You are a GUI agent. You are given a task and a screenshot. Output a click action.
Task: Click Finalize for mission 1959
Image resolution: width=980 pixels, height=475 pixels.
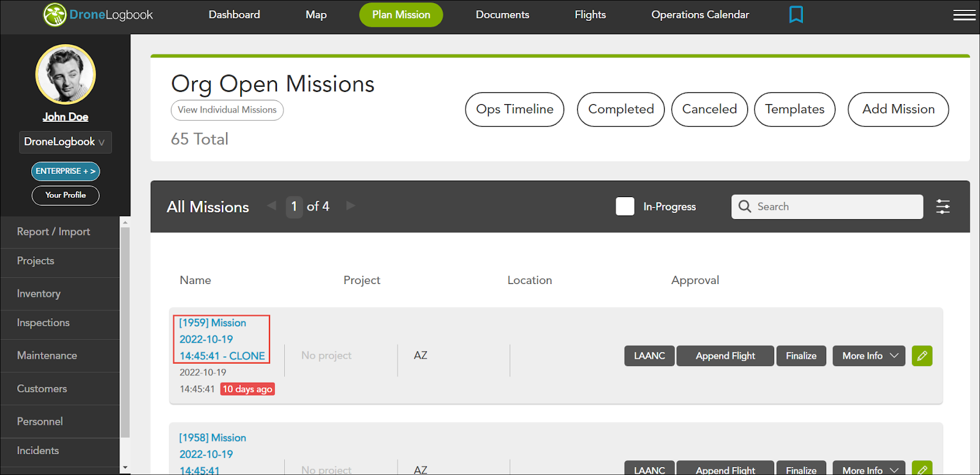801,356
